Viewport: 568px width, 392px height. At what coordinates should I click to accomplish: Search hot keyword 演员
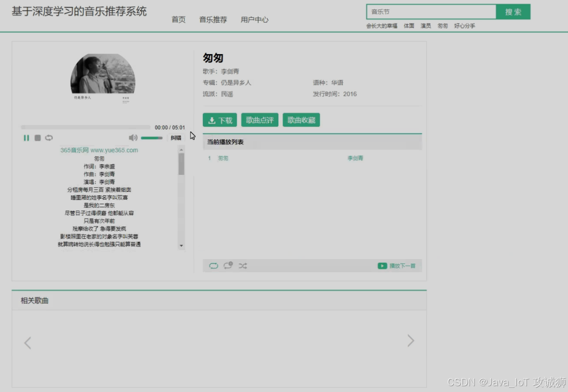(426, 26)
